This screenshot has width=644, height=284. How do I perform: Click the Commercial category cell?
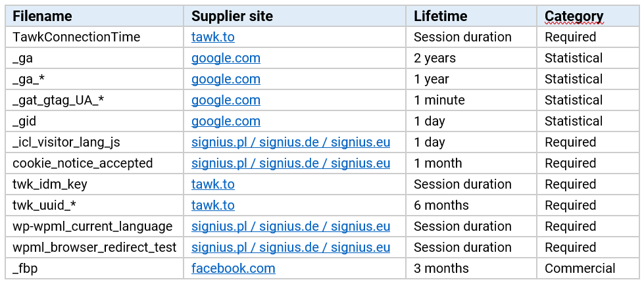pyautogui.click(x=580, y=269)
